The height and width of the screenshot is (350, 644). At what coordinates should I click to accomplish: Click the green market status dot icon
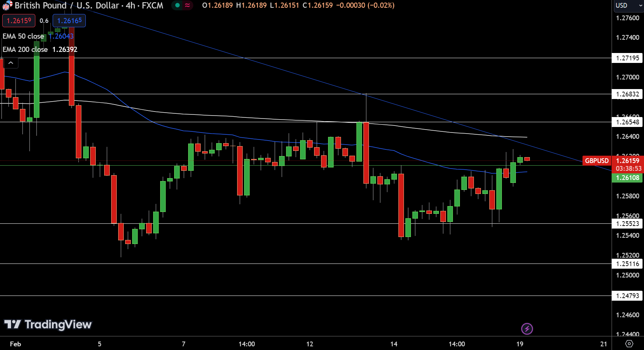[x=177, y=6]
